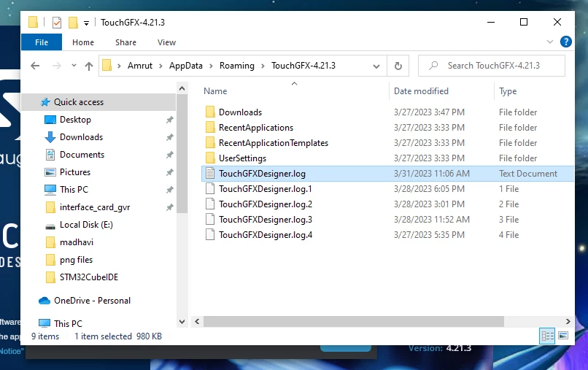
Task: Select the TouchGFXDesigner.log.1 file
Action: point(265,189)
